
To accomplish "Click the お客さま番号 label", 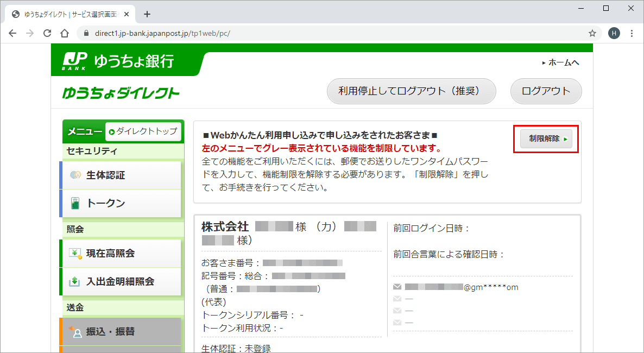I will point(230,263).
